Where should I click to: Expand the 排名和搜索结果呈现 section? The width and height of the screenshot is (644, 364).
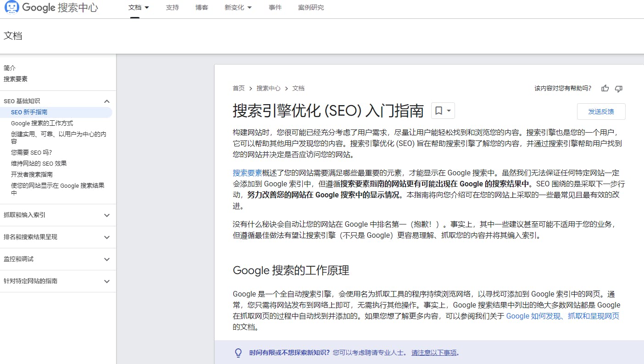(107, 237)
